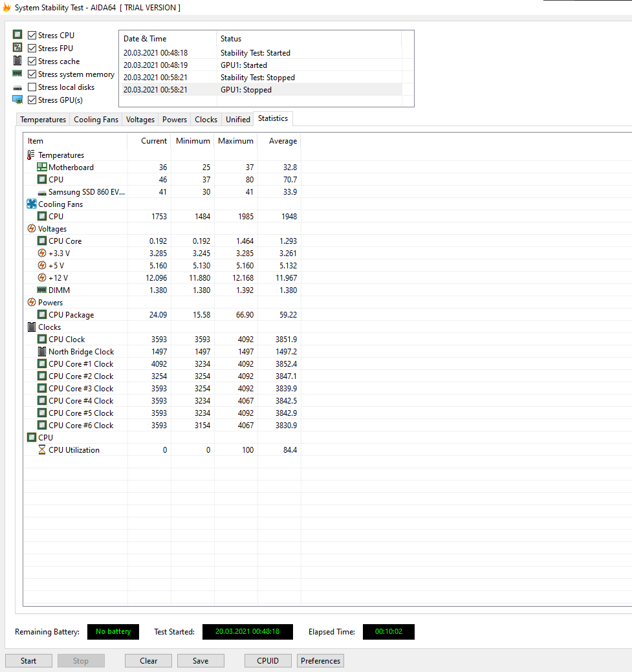
Task: Click the North Bridge Clock icon
Action: (x=41, y=351)
